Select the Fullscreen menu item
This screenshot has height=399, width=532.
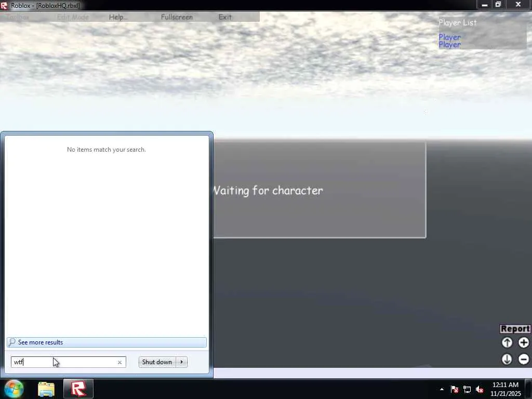(177, 17)
